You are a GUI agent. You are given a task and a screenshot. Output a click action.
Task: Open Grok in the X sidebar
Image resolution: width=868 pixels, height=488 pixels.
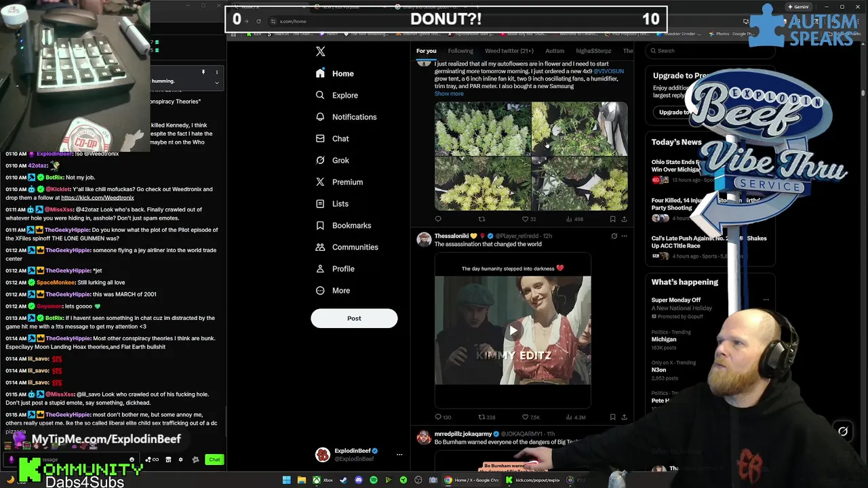click(332, 160)
